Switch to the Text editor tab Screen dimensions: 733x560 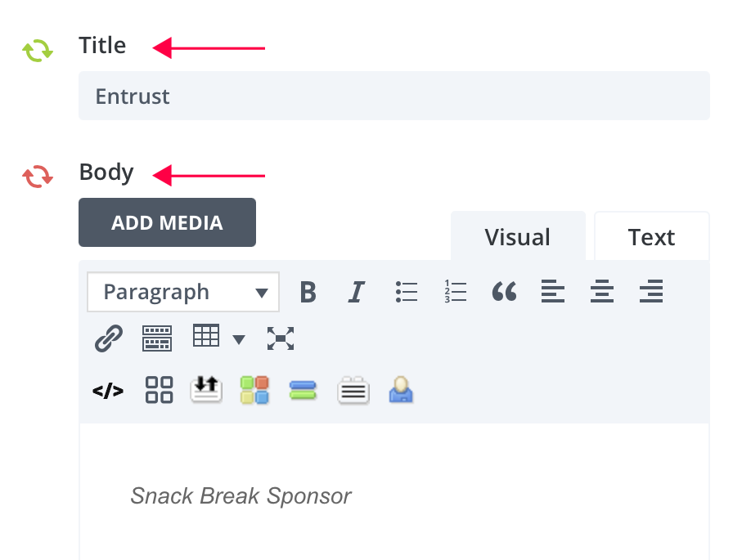(x=651, y=237)
